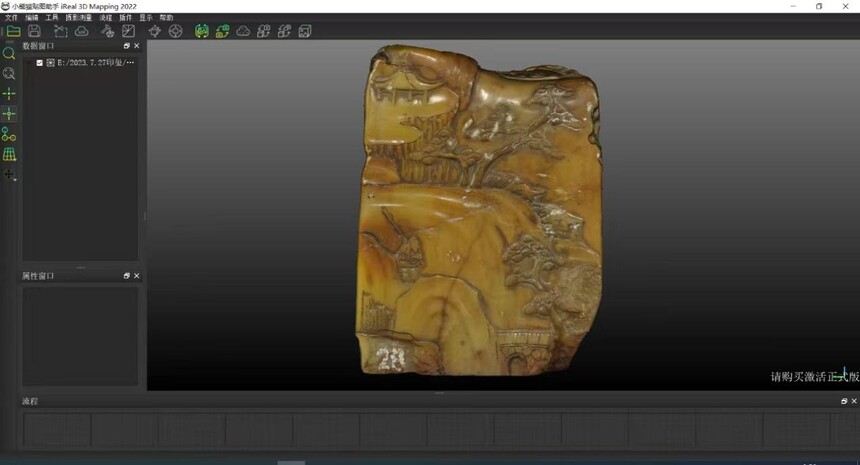This screenshot has width=860, height=465.
Task: Click the first grey cubes-with-arrow icon
Action: (x=264, y=31)
